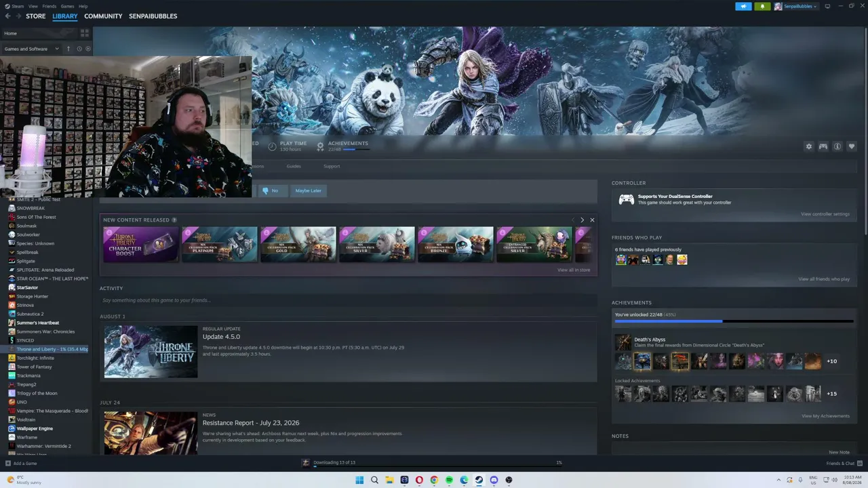Open Friends menu

click(x=50, y=6)
